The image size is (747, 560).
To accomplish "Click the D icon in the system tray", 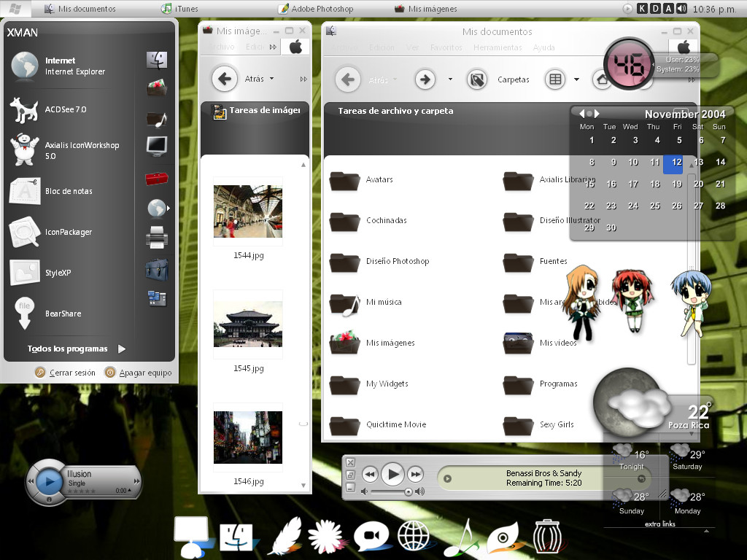I will point(656,9).
